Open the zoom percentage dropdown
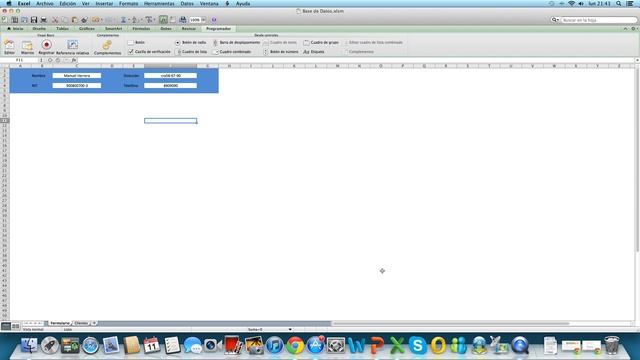Image resolution: width=640 pixels, height=360 pixels. pyautogui.click(x=203, y=20)
